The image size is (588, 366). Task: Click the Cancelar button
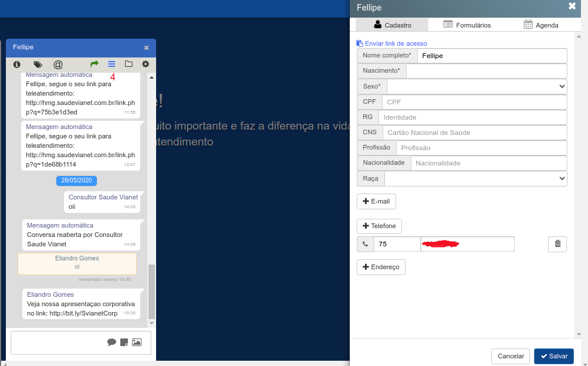511,356
